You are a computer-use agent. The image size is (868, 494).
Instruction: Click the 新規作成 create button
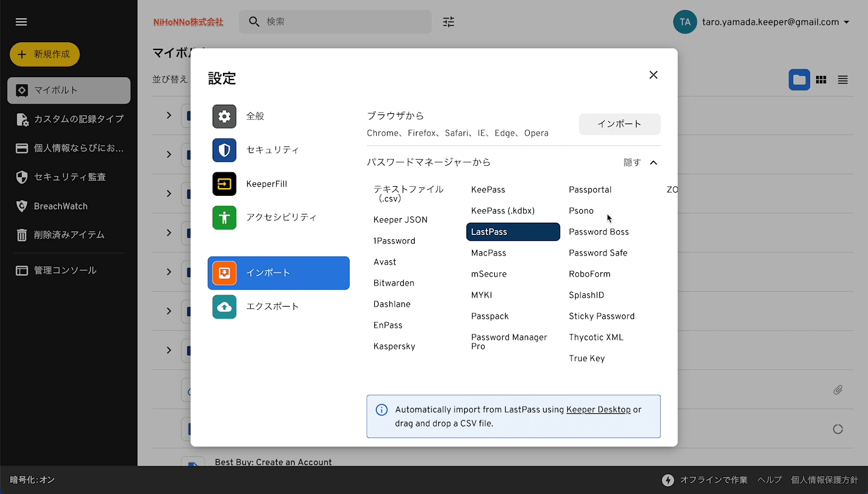click(45, 54)
